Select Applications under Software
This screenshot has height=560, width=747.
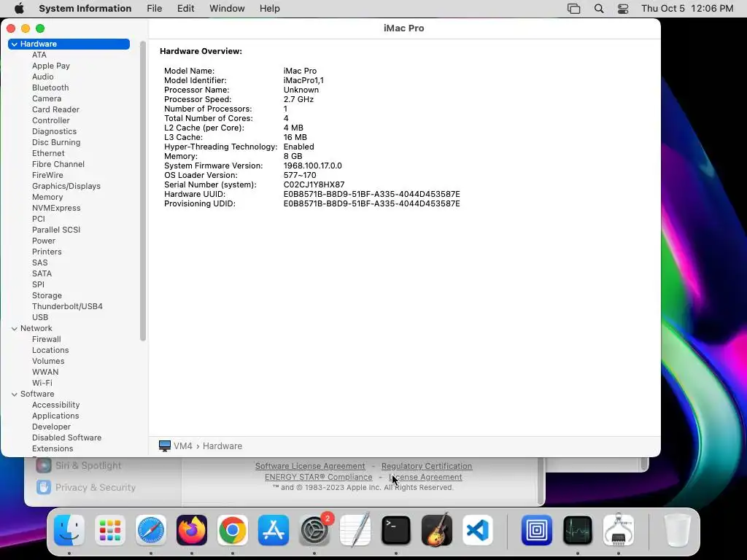55,416
